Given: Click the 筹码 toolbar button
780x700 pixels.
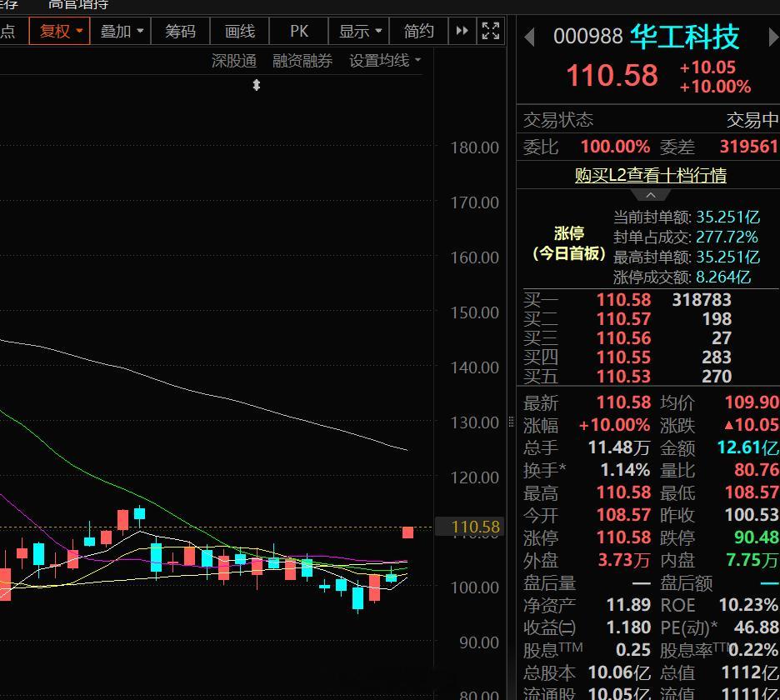Looking at the screenshot, I should (x=180, y=32).
